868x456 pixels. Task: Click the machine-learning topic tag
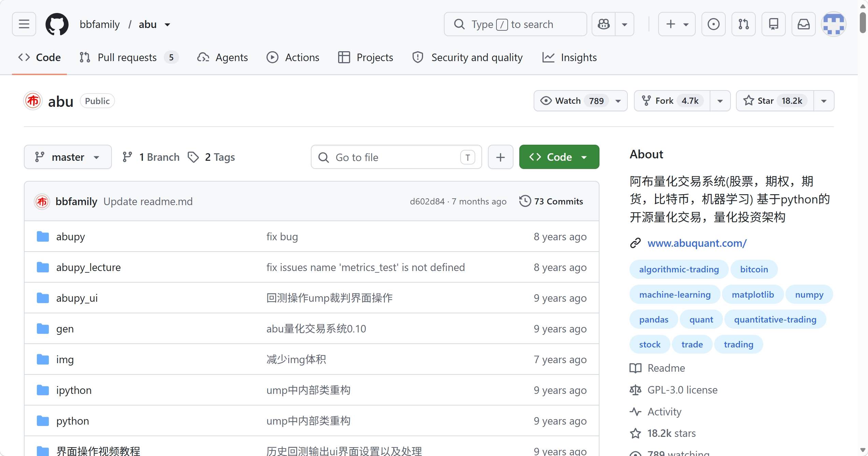(675, 295)
